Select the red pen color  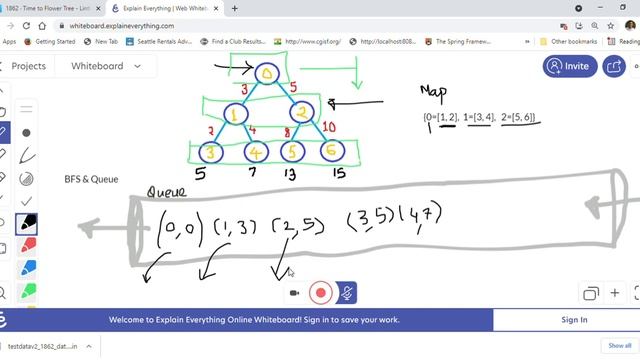pyautogui.click(x=28, y=246)
